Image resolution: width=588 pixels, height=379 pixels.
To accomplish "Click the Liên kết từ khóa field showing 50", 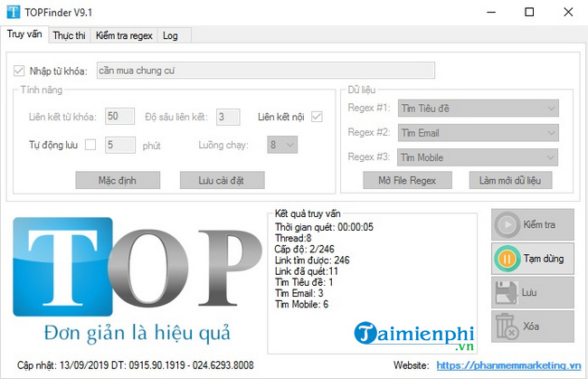I will coord(119,116).
